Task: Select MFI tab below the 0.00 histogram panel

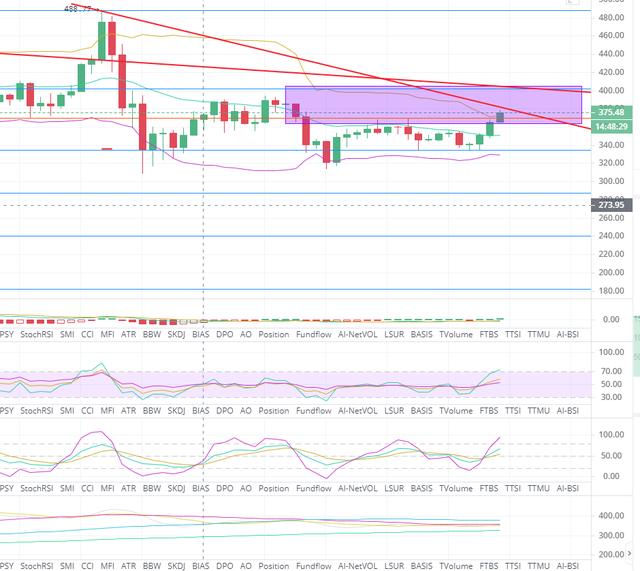Action: point(107,334)
